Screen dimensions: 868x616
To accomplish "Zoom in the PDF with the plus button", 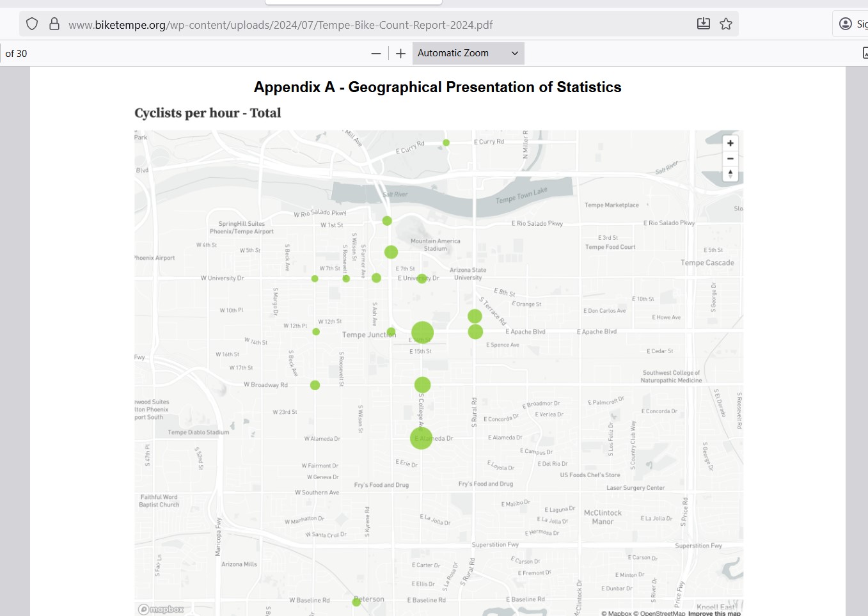I will (400, 54).
